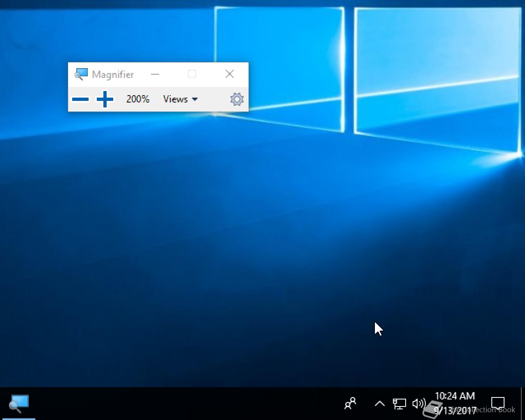Zoom in with the Magnifier plus button
525x420 pixels.
pos(105,99)
